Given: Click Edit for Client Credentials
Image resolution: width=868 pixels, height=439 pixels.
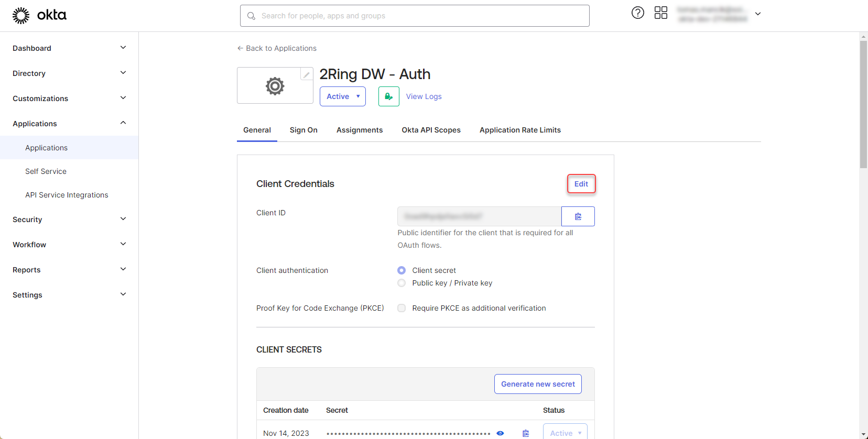Looking at the screenshot, I should [x=581, y=184].
